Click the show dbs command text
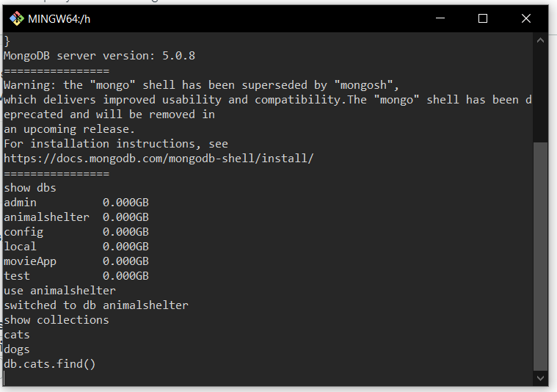The height and width of the screenshot is (392, 557). click(x=30, y=188)
